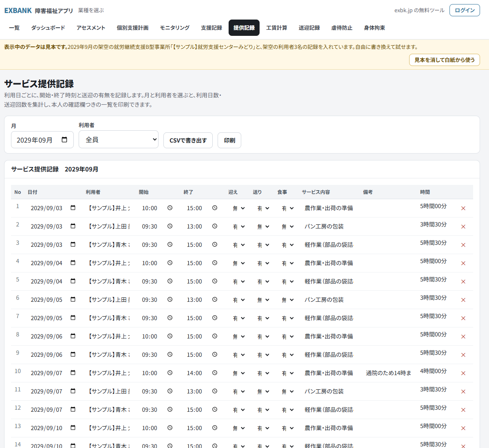Viewport: 489px width, 448px height.
Task: Edit the remarks field 通院のため14時ま
Action: (x=388, y=373)
